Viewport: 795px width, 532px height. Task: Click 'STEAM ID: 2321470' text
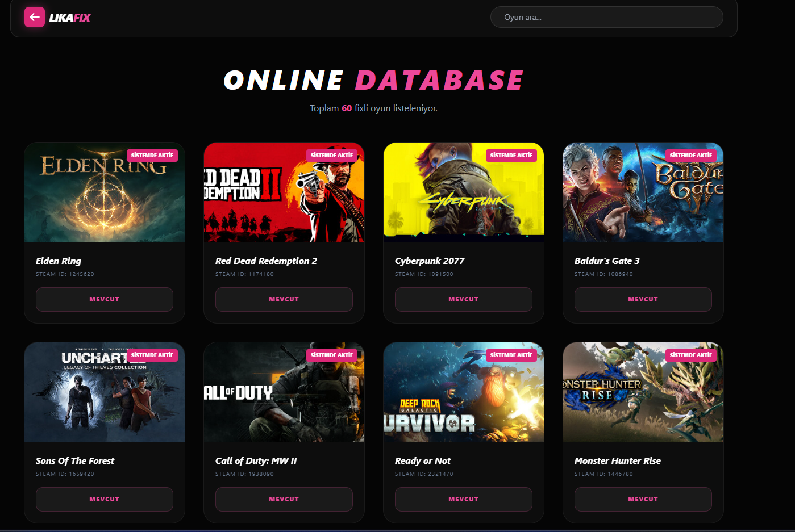click(424, 474)
